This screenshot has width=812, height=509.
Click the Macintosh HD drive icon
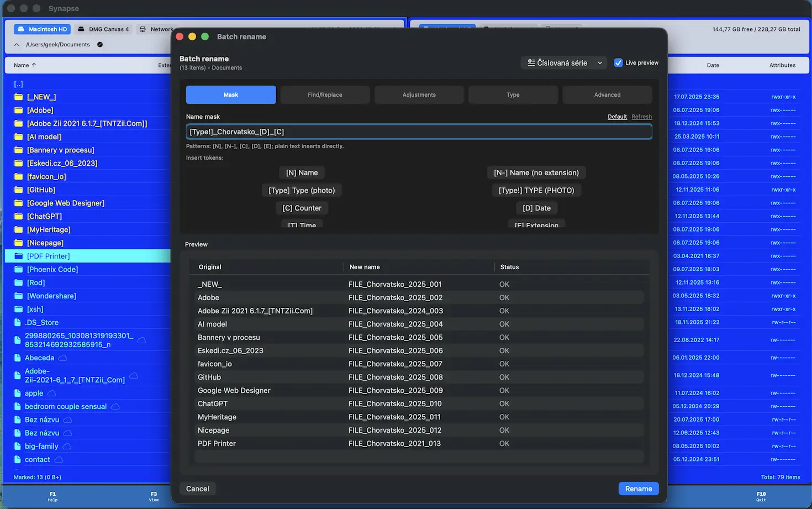pos(20,29)
